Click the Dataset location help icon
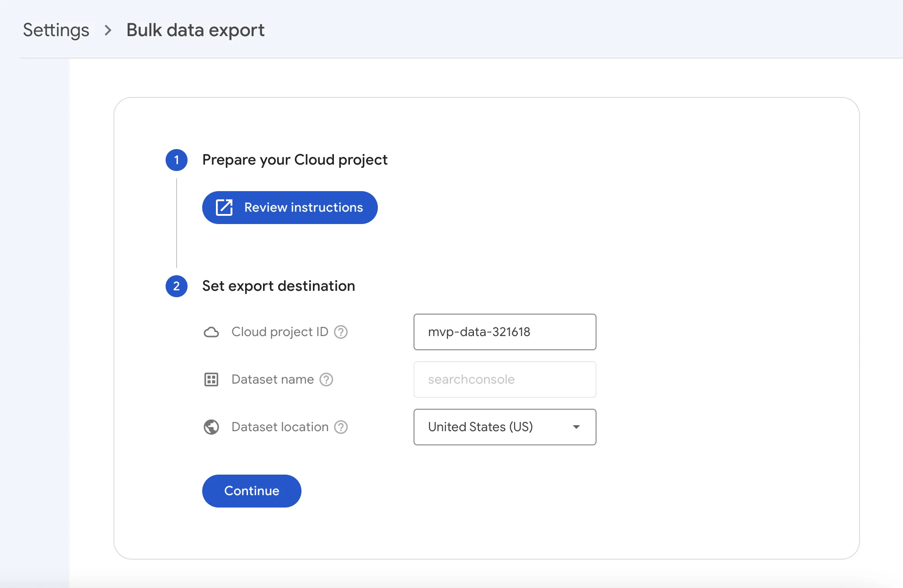 pos(341,427)
